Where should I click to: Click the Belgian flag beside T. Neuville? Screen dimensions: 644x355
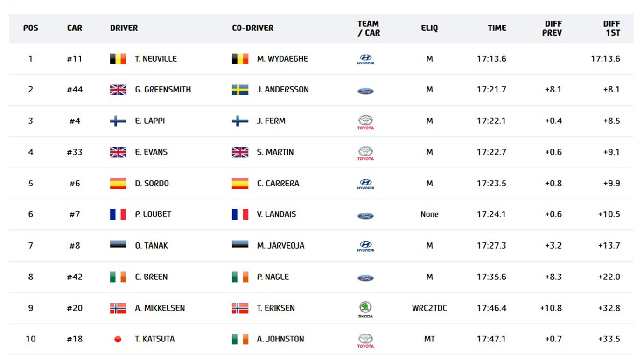[118, 59]
